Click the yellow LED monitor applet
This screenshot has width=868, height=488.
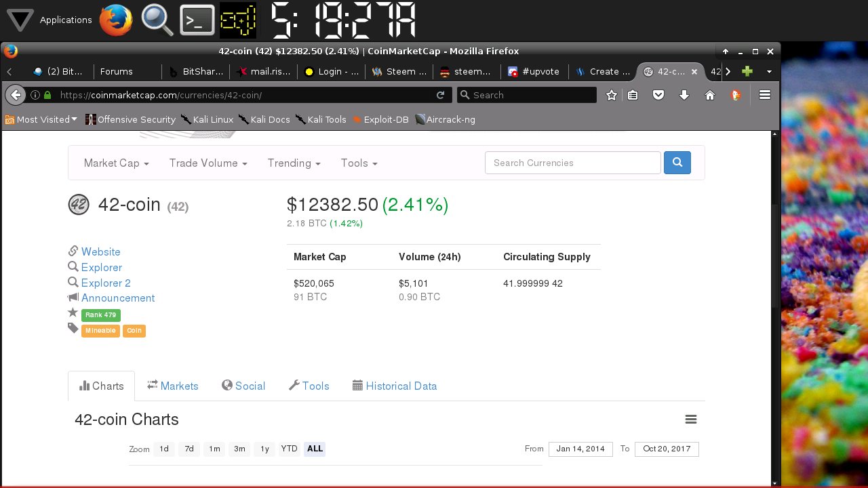point(238,20)
